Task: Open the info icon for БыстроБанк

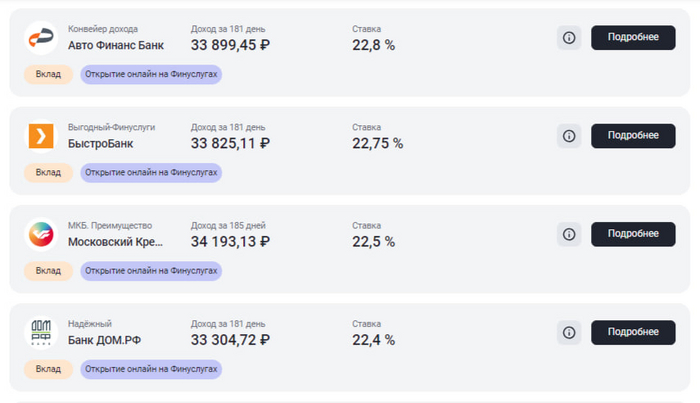Action: tap(569, 135)
